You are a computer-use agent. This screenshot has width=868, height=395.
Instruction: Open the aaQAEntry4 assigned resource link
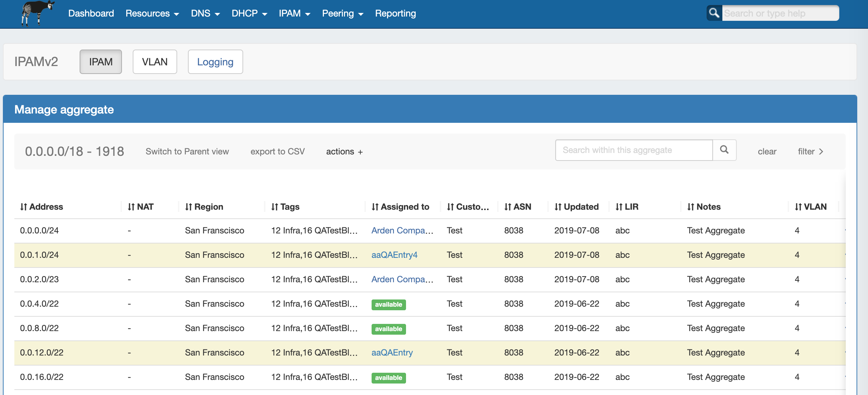coord(394,255)
